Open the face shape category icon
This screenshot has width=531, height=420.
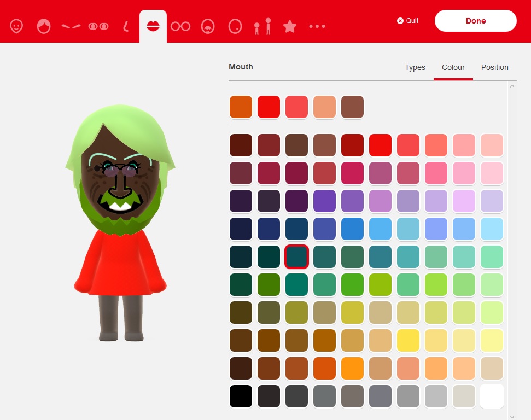(16, 26)
